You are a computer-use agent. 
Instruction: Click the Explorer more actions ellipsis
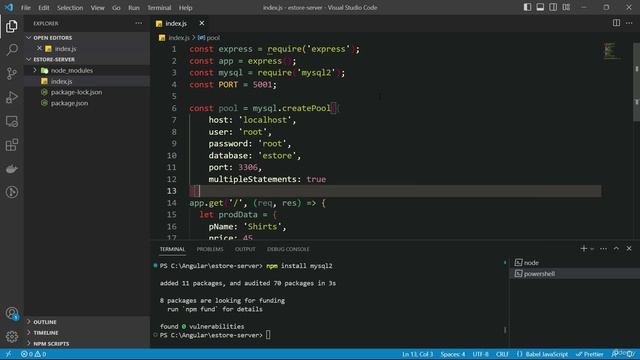[139, 23]
